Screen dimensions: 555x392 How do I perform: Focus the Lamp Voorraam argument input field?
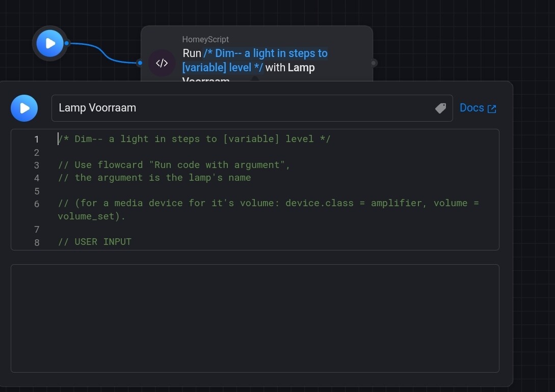point(240,108)
